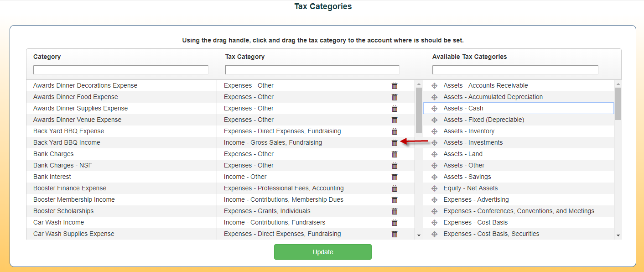This screenshot has height=272, width=644.
Task: Click the Available Tax Categories search box
Action: tap(515, 70)
